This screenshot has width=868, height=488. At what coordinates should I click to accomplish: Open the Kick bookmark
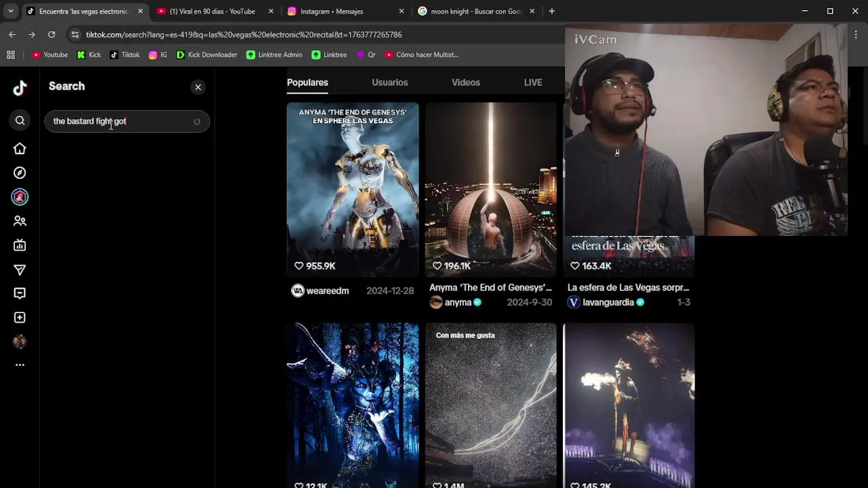pos(89,55)
